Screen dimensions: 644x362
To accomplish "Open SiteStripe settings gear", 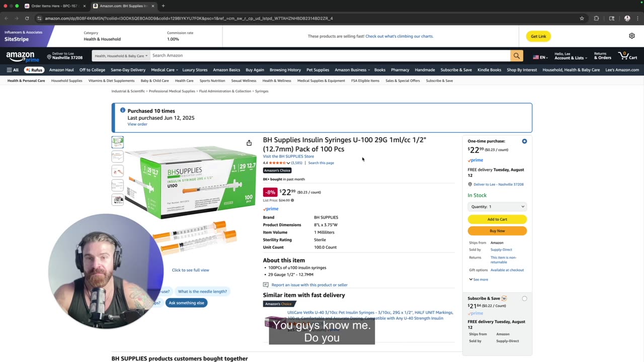I will point(632,36).
